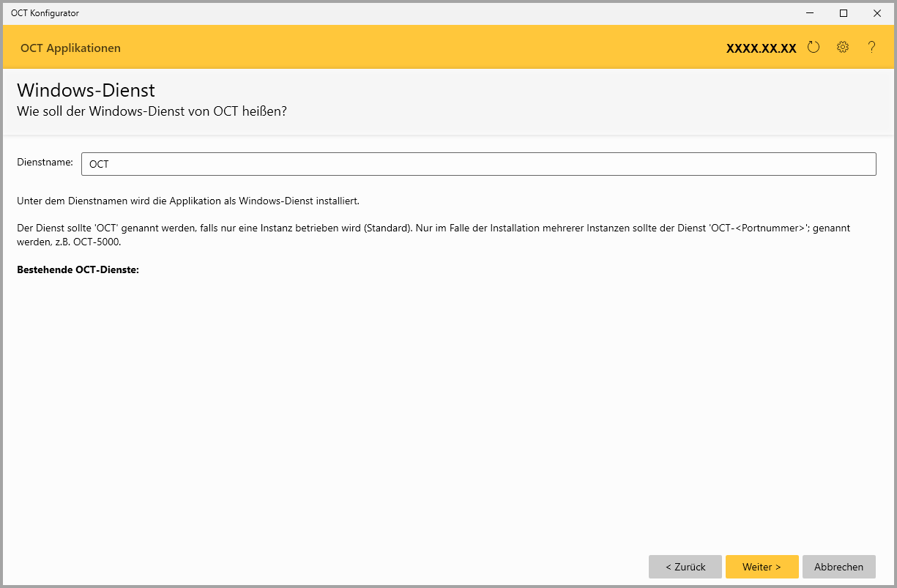Open settings via the gear icon
897x588 pixels.
point(843,48)
